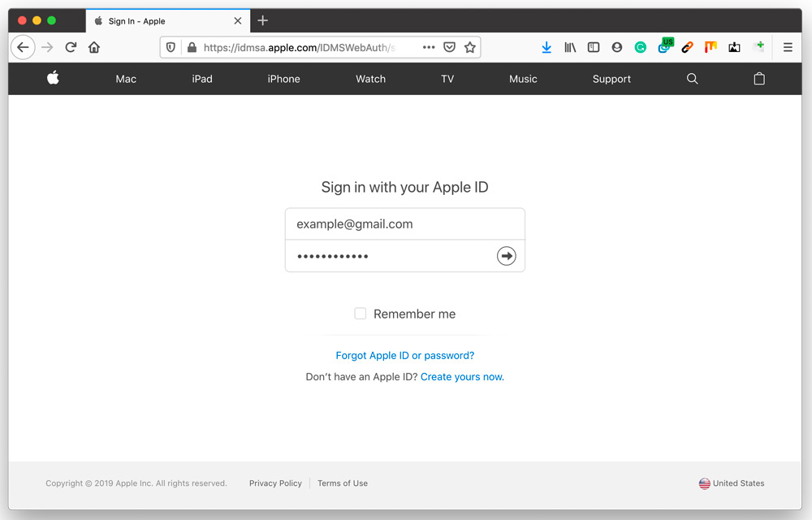This screenshot has width=812, height=520.
Task: Click Create yours now link
Action: [460, 376]
